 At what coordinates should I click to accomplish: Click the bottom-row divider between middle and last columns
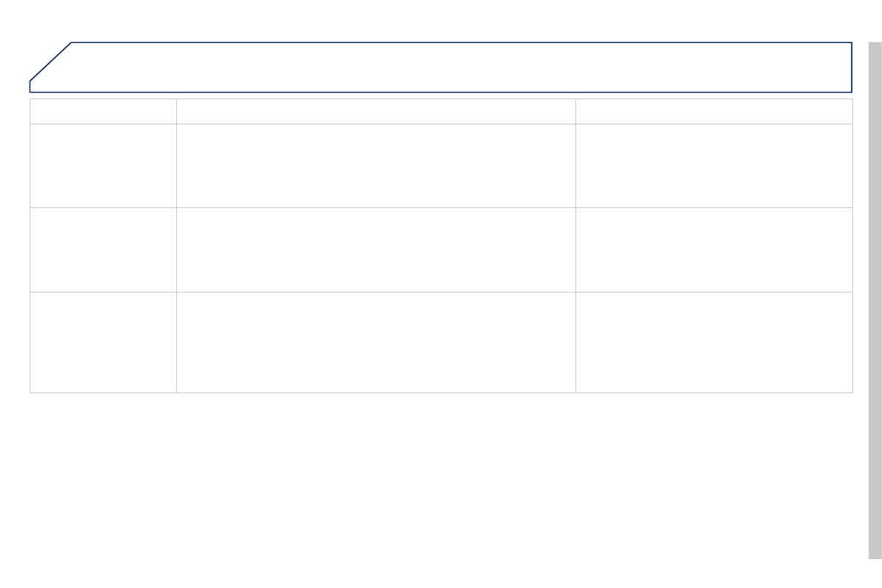click(x=575, y=342)
